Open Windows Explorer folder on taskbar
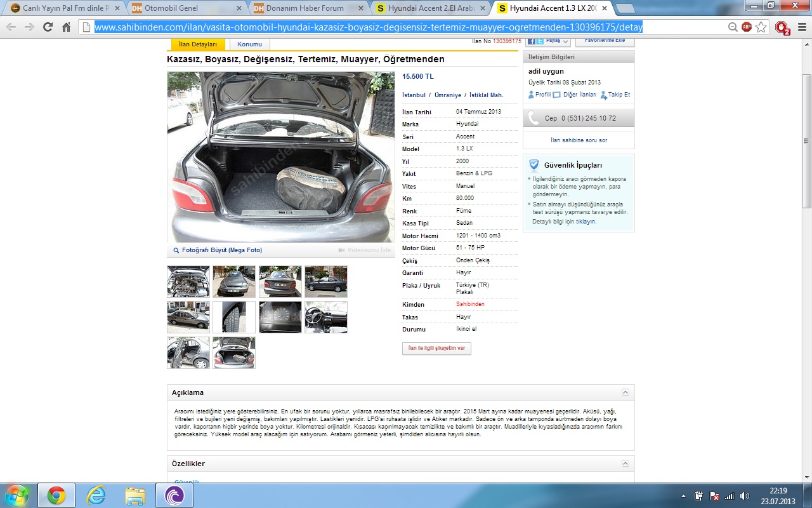 (135, 495)
